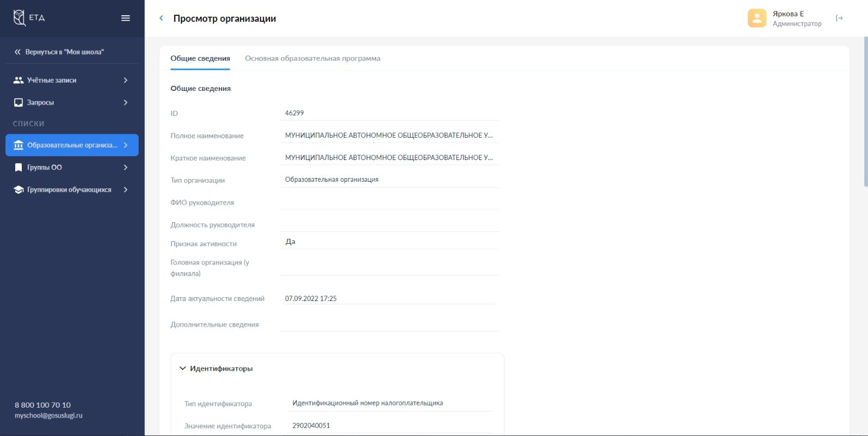Collapse the Идентификаторы section
The width and height of the screenshot is (868, 436).
(183, 369)
